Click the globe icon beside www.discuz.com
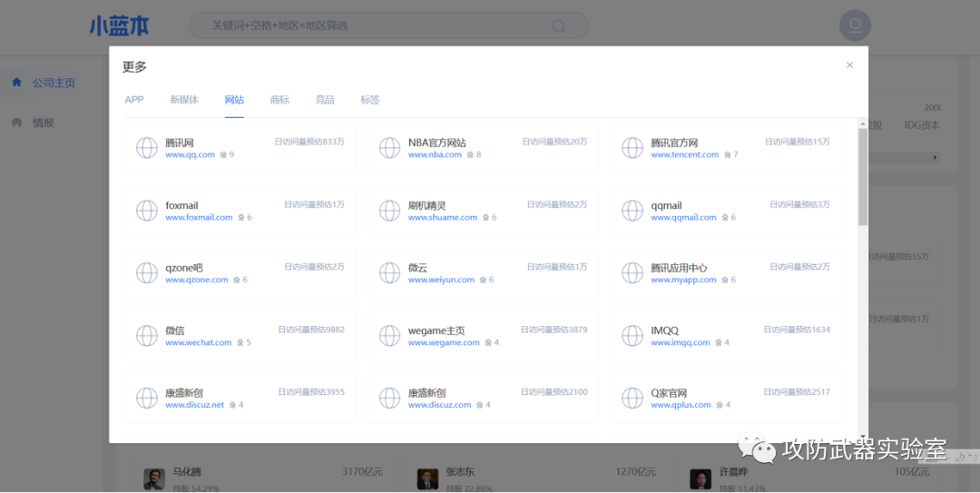Image resolution: width=980 pixels, height=493 pixels. (x=389, y=398)
